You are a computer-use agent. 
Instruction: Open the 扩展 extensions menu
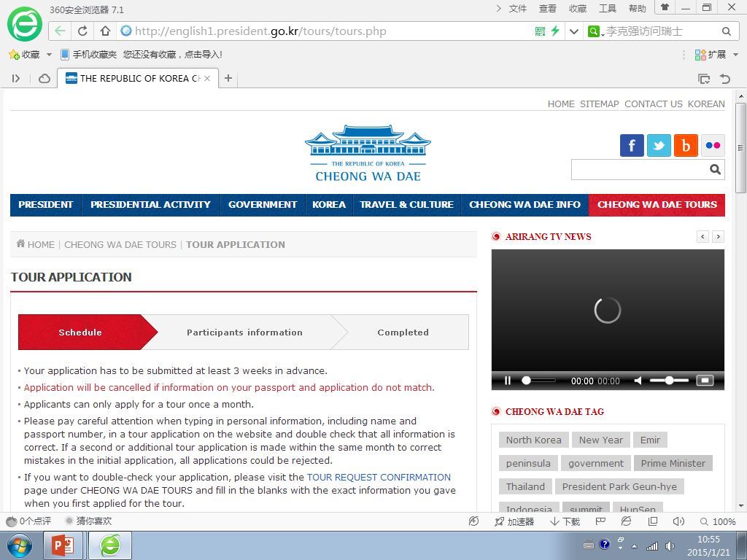pos(716,55)
